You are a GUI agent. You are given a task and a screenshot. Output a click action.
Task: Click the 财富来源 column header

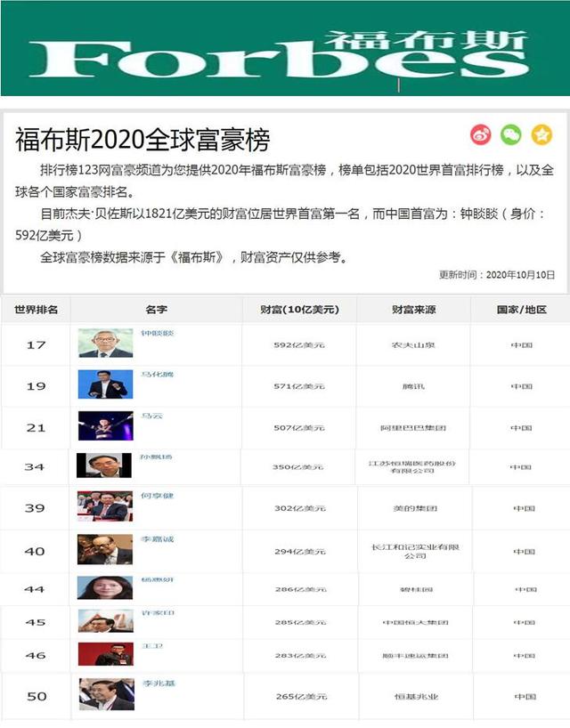414,310
